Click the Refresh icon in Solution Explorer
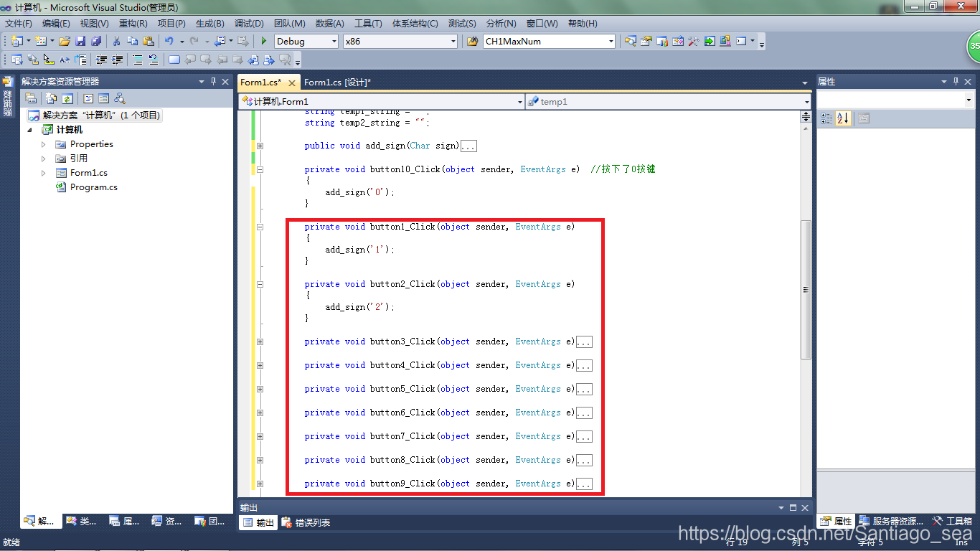The image size is (980, 551). tap(67, 98)
